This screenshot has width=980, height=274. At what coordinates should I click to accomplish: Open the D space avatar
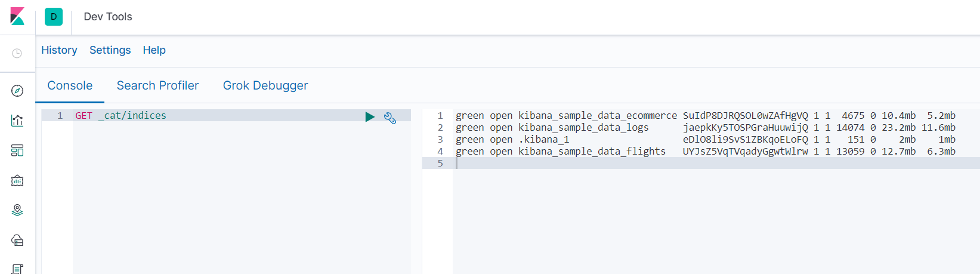[x=54, y=17]
